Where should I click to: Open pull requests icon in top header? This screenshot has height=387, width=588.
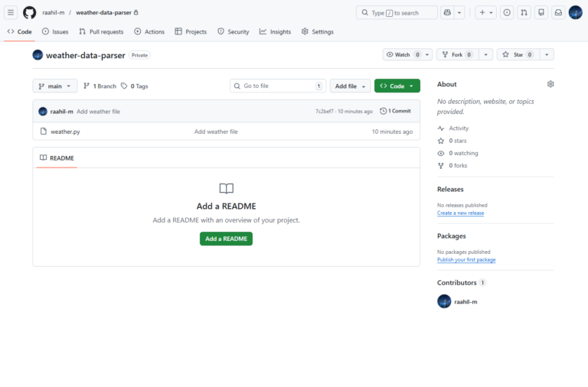(524, 12)
